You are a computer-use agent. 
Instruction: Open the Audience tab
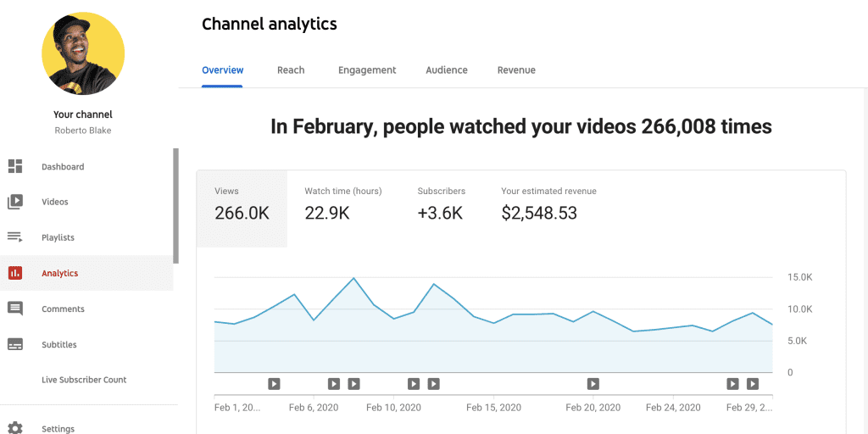pos(447,70)
